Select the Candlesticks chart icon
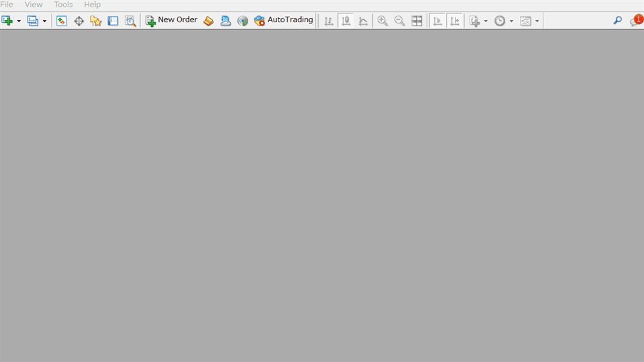644x362 pixels. click(x=346, y=21)
